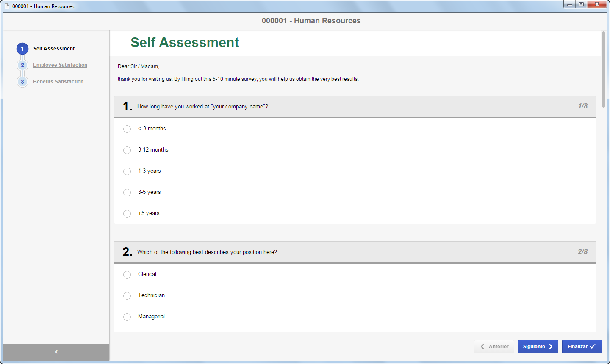Finish the survey with Finalizar

(582, 347)
